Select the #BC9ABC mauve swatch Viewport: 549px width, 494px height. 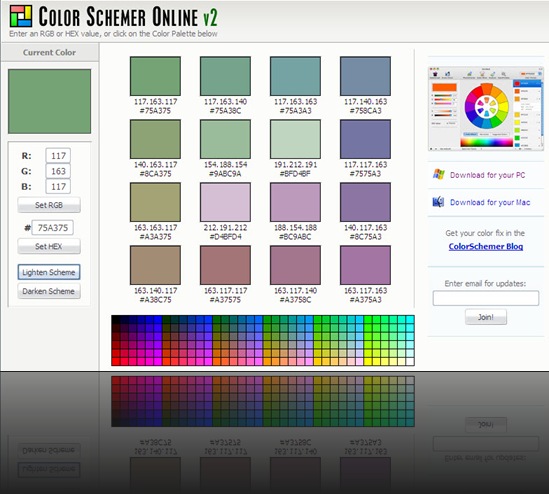pyautogui.click(x=296, y=202)
